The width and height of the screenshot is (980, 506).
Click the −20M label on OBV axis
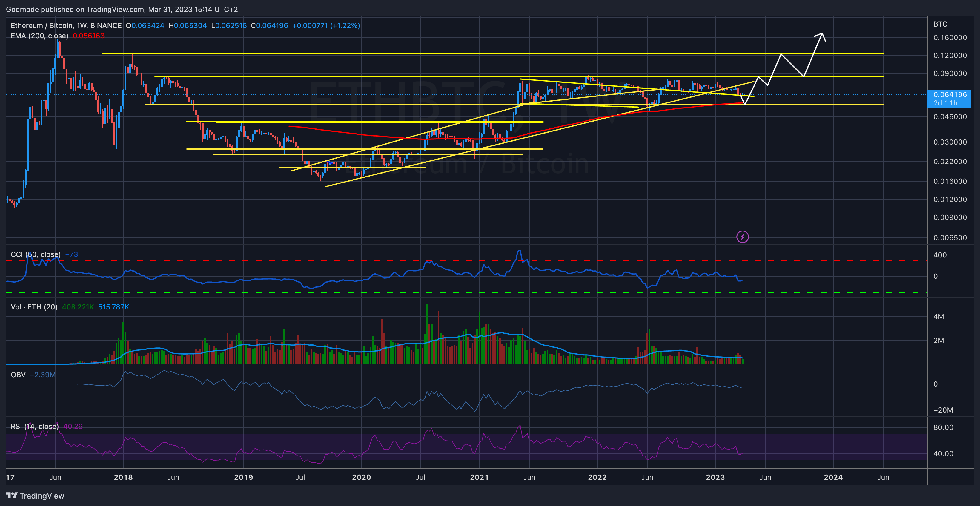tap(943, 410)
